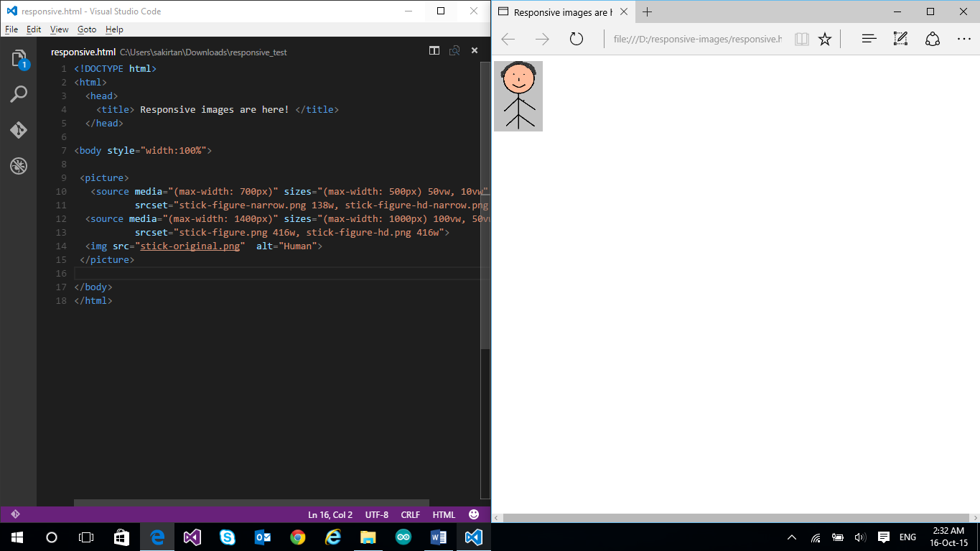This screenshot has width=980, height=551.
Task: Open the View menu
Action: pos(59,29)
